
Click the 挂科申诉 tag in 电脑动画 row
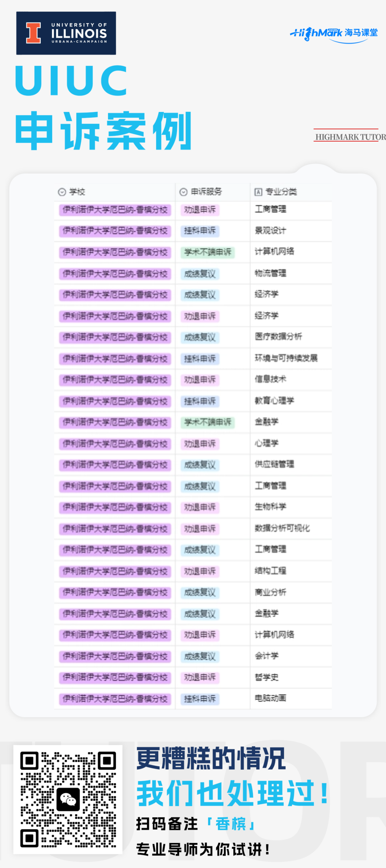click(200, 699)
